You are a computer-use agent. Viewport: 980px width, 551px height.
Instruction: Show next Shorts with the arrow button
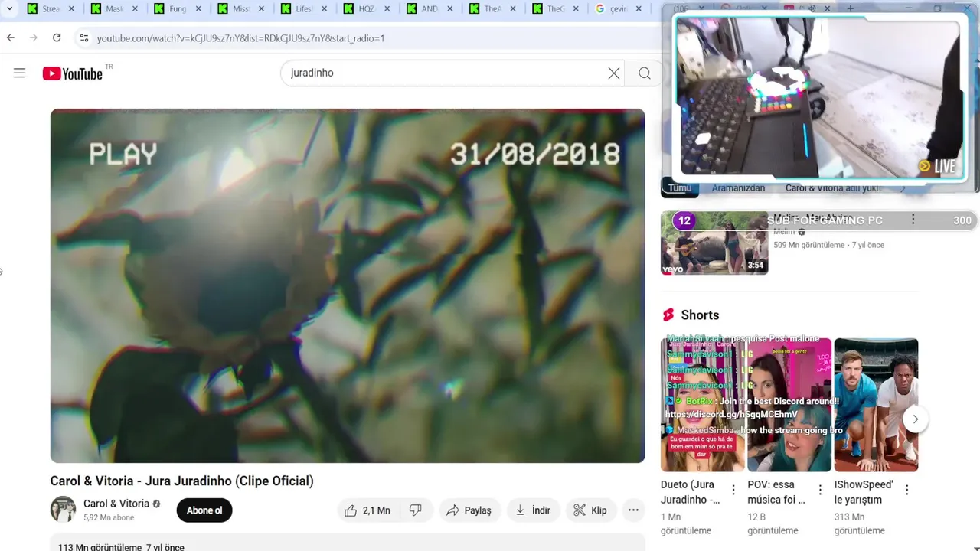click(x=915, y=419)
